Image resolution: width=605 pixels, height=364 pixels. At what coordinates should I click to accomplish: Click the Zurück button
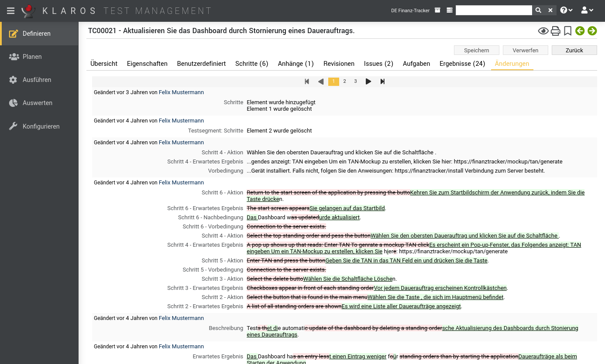click(x=574, y=50)
